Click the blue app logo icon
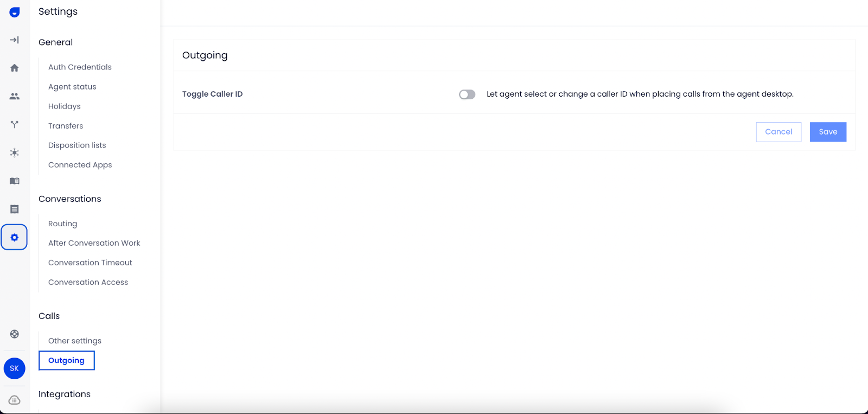The width and height of the screenshot is (868, 414). tap(15, 12)
